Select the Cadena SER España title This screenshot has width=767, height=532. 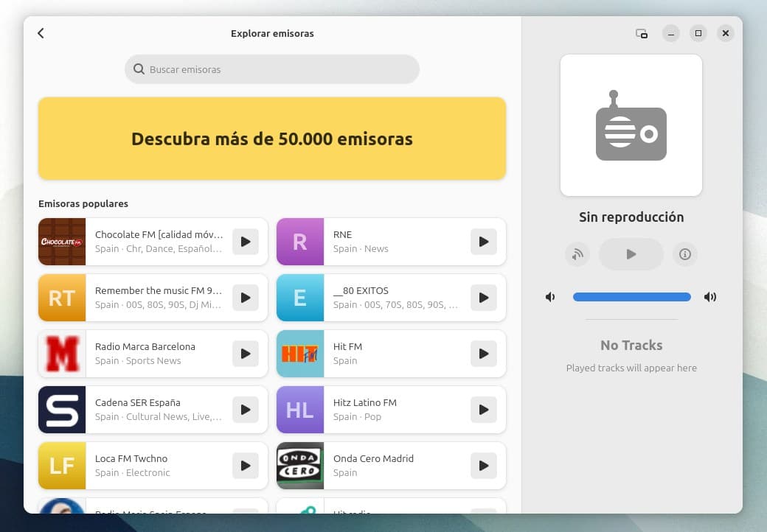click(138, 402)
